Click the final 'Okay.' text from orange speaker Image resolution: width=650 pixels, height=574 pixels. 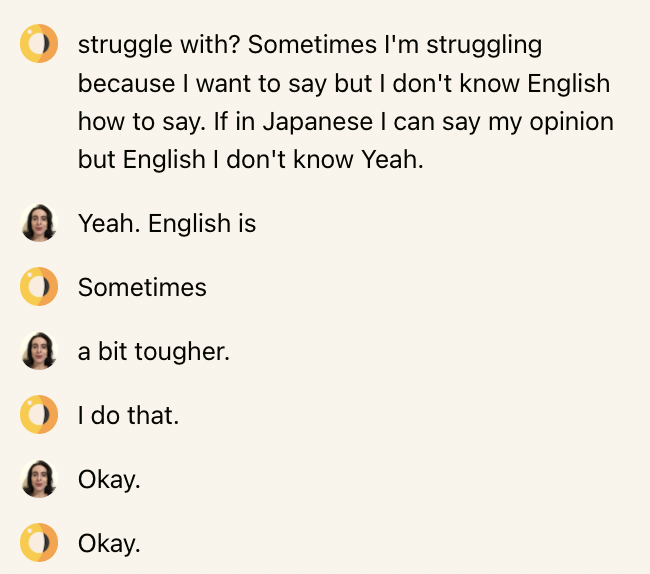(109, 544)
